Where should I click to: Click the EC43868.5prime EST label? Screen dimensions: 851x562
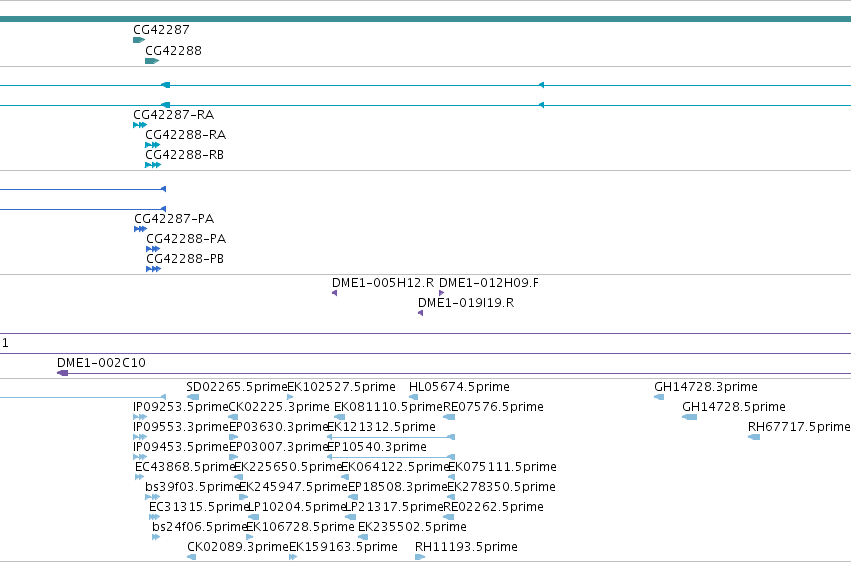185,467
